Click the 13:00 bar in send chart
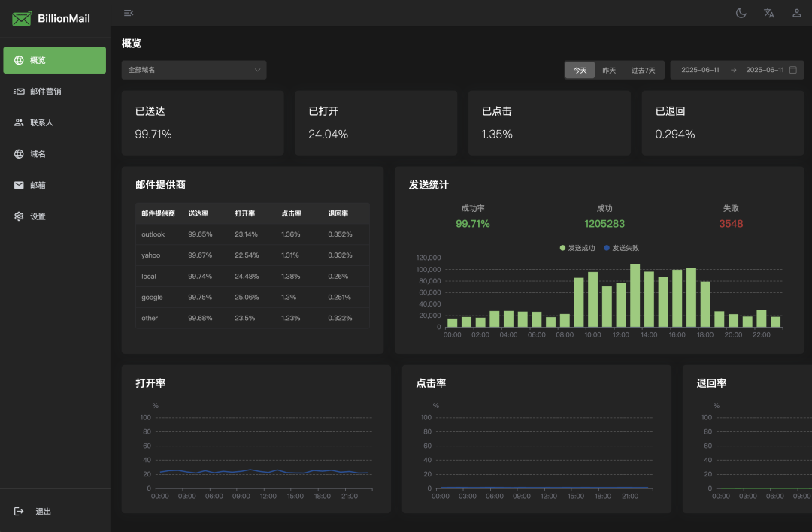This screenshot has width=812, height=532. point(635,295)
